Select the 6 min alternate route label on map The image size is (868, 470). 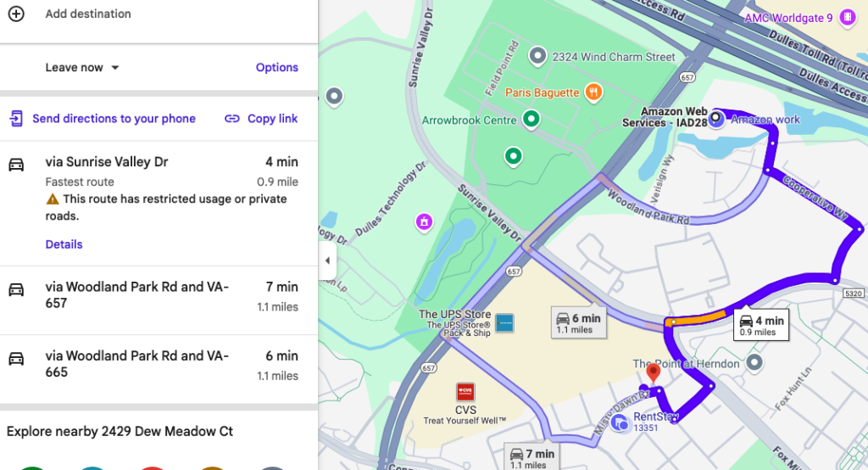click(578, 322)
